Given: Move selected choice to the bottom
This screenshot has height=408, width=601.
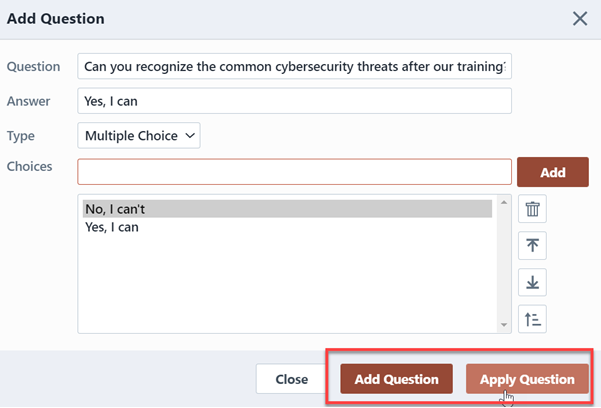Looking at the screenshot, I should [x=532, y=283].
